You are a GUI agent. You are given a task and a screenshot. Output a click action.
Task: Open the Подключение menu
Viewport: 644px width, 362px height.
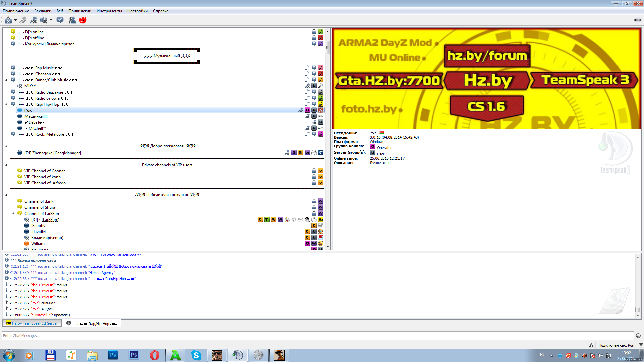(16, 11)
